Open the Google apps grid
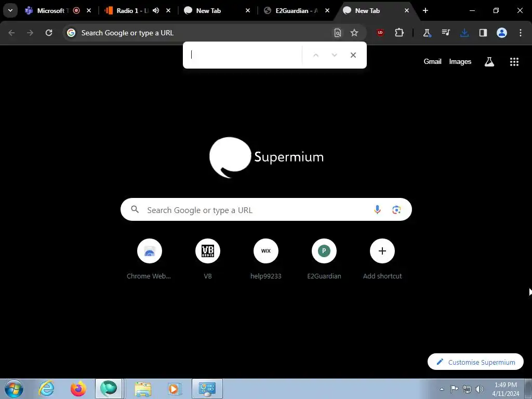Screen dimensions: 532x399 pos(514,61)
